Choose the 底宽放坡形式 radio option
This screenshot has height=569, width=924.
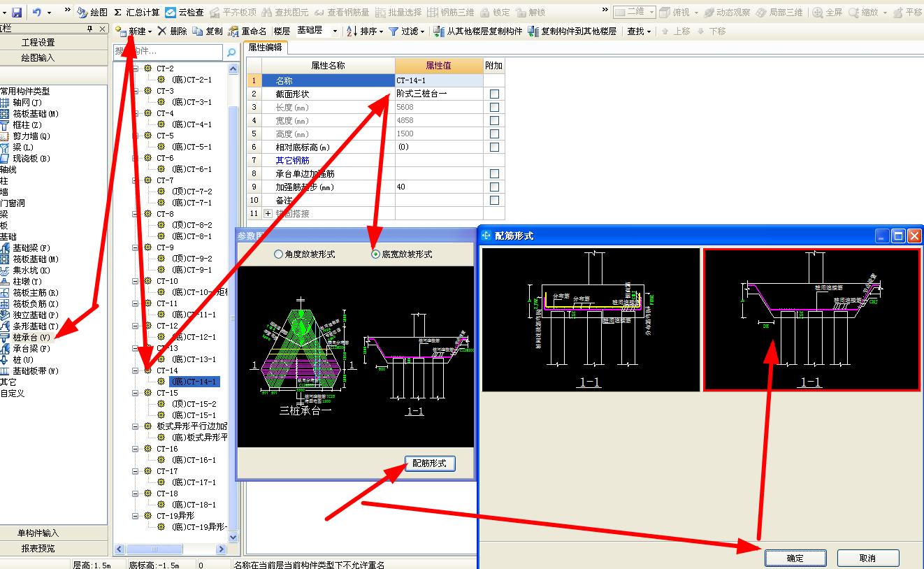pos(375,254)
